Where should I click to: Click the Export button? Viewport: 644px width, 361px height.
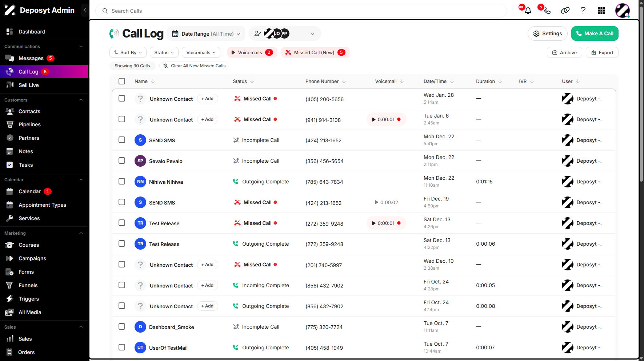(x=602, y=52)
